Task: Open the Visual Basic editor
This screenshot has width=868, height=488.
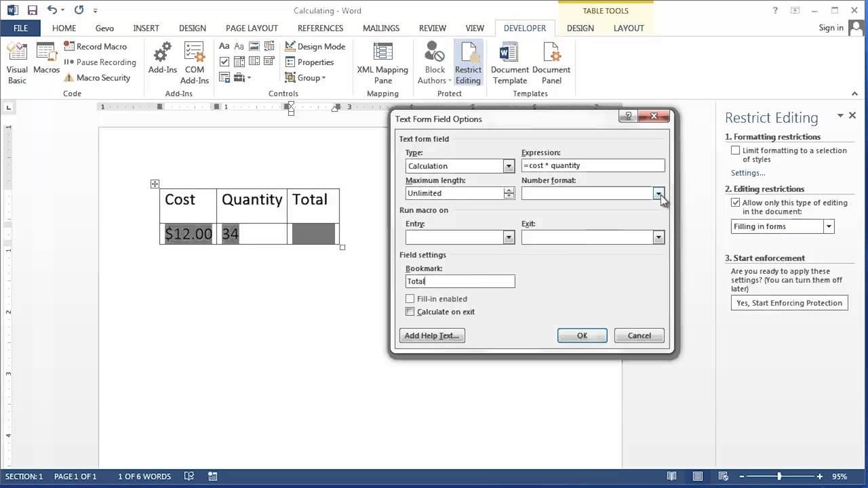Action: coord(17,63)
